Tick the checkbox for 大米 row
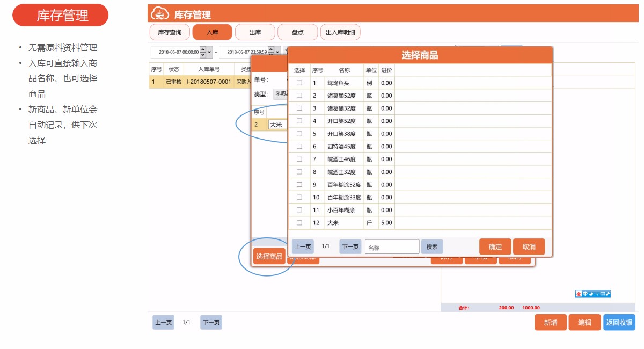The width and height of the screenshot is (644, 349). pos(299,222)
